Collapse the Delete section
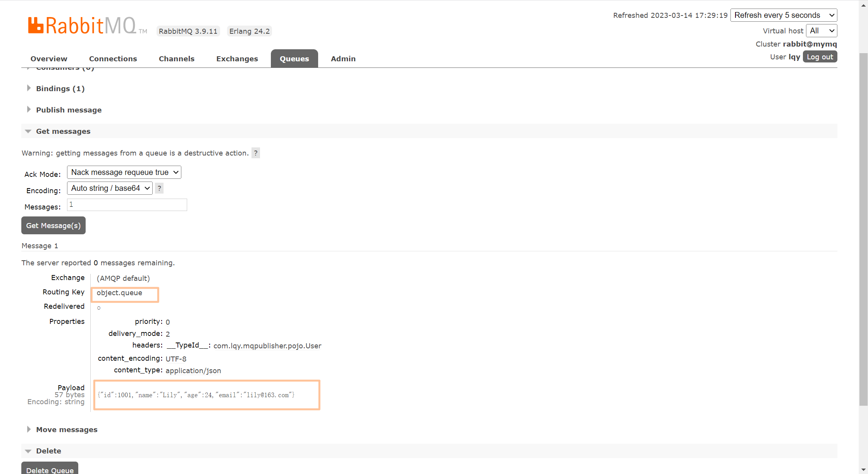 click(x=48, y=451)
